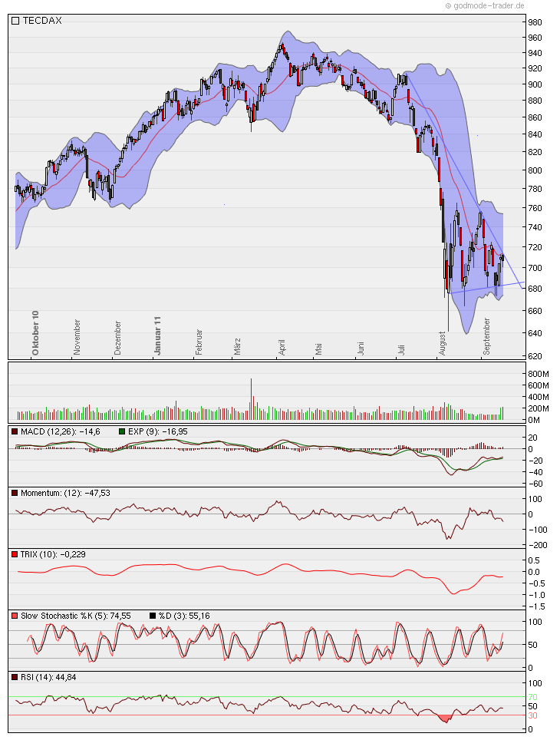The height and width of the screenshot is (740, 560).
Task: Click the August time axis label
Action: pyautogui.click(x=442, y=343)
